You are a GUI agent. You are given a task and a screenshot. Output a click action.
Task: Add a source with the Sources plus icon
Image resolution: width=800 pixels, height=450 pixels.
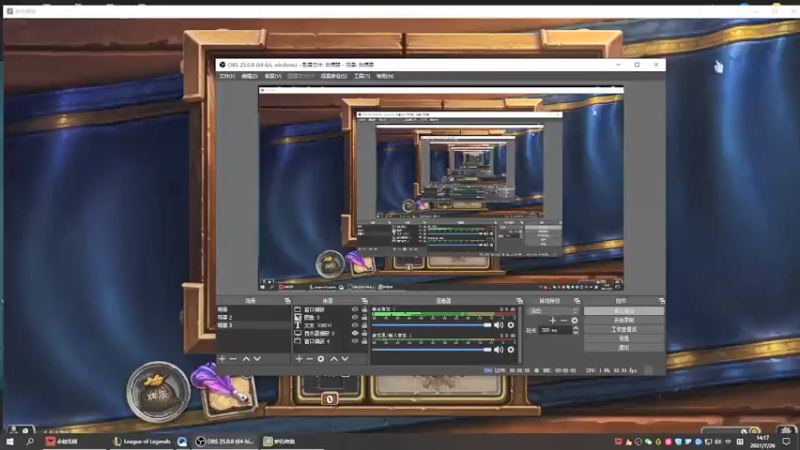pyautogui.click(x=299, y=359)
